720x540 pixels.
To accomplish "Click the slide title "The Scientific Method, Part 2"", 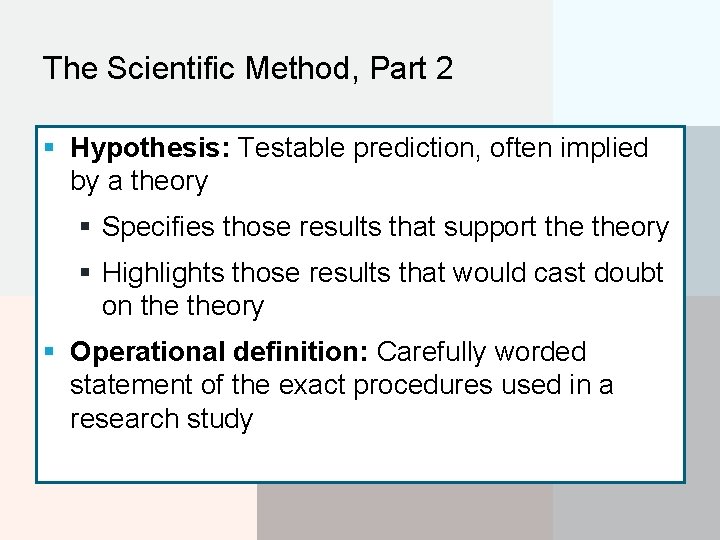I will pos(248,68).
